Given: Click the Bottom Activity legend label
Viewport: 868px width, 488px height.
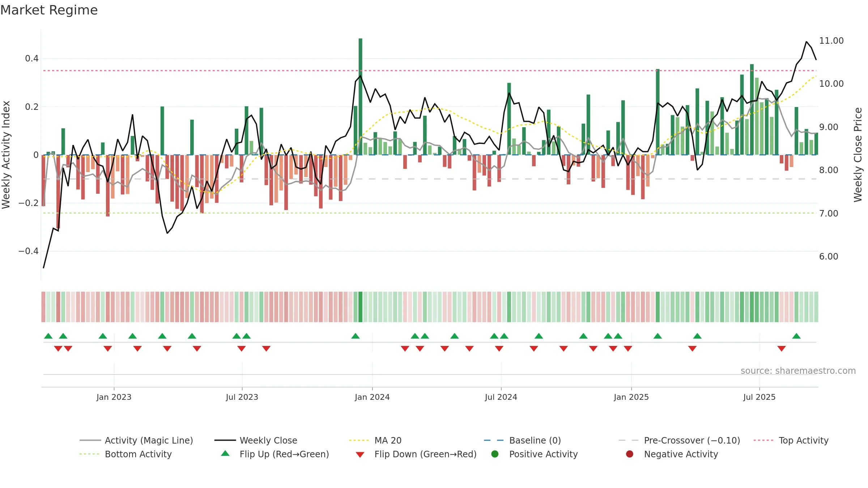Looking at the screenshot, I should tap(138, 454).
